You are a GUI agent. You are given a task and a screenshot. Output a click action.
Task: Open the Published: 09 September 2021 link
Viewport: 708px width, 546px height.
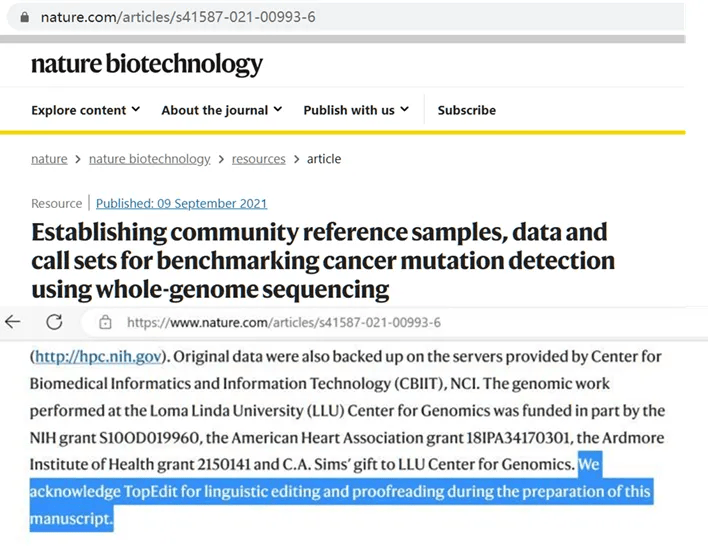(181, 204)
